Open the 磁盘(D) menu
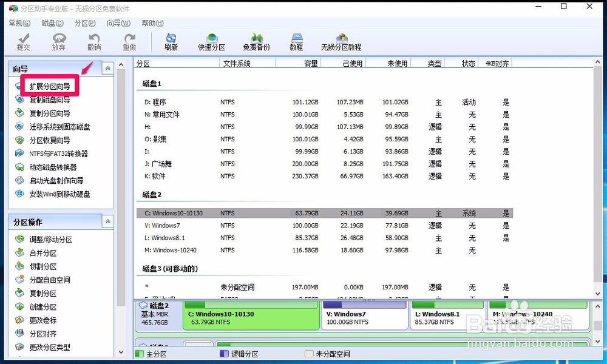This screenshot has height=364, width=607. pos(50,23)
